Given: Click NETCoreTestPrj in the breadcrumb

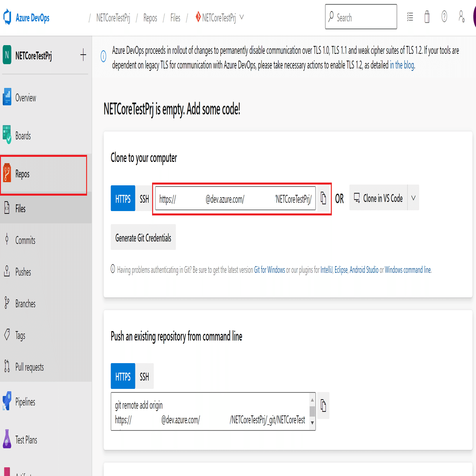Looking at the screenshot, I should click(113, 17).
